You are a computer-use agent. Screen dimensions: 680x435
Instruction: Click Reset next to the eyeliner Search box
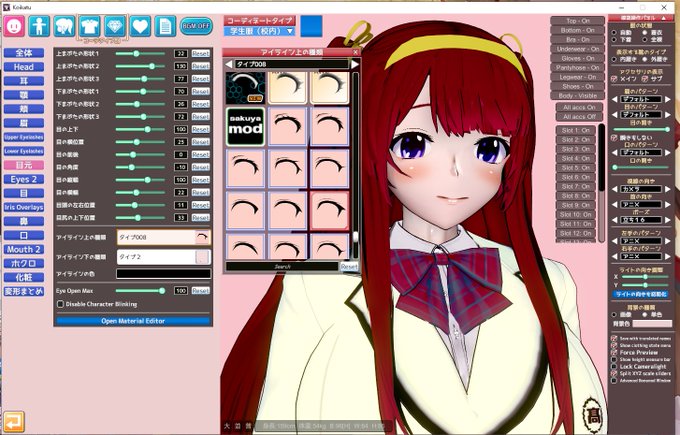(x=349, y=266)
